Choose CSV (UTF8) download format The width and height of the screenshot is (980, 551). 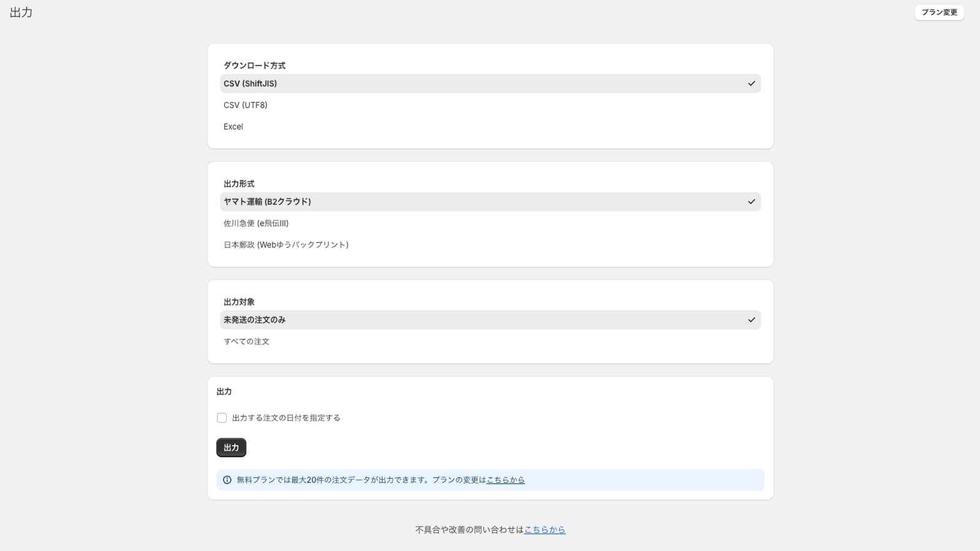(490, 105)
